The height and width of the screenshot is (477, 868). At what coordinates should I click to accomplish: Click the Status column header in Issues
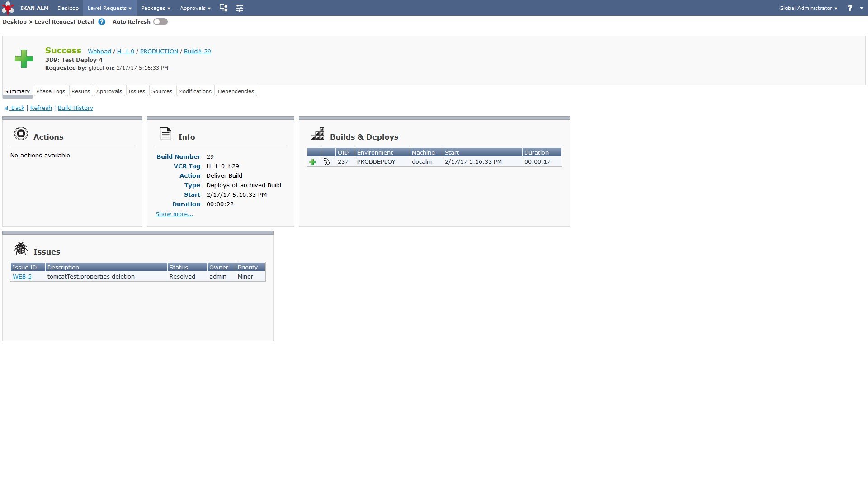[187, 268]
